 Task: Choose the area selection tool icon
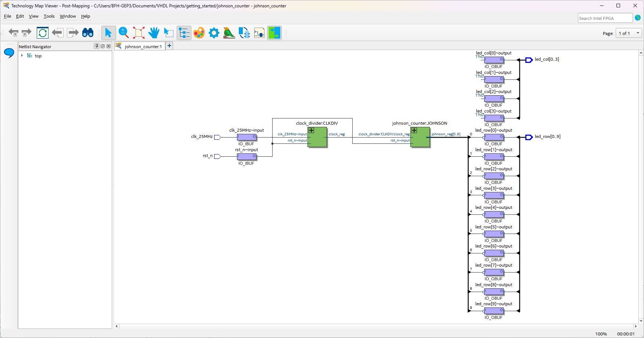169,33
